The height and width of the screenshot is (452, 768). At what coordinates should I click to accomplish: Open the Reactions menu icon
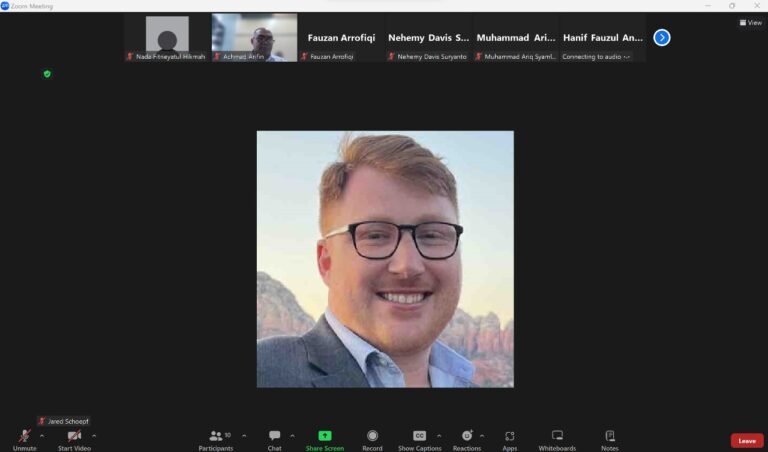(x=467, y=437)
